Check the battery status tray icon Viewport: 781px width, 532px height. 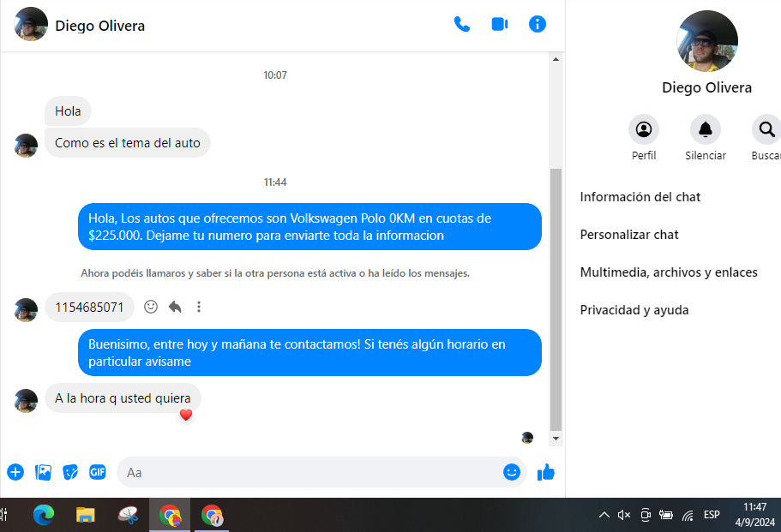pyautogui.click(x=666, y=515)
